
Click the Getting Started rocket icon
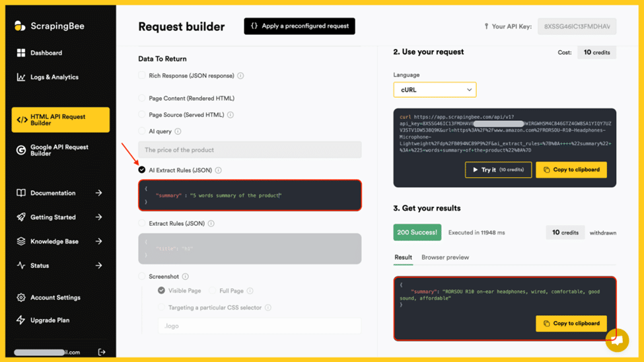click(21, 217)
